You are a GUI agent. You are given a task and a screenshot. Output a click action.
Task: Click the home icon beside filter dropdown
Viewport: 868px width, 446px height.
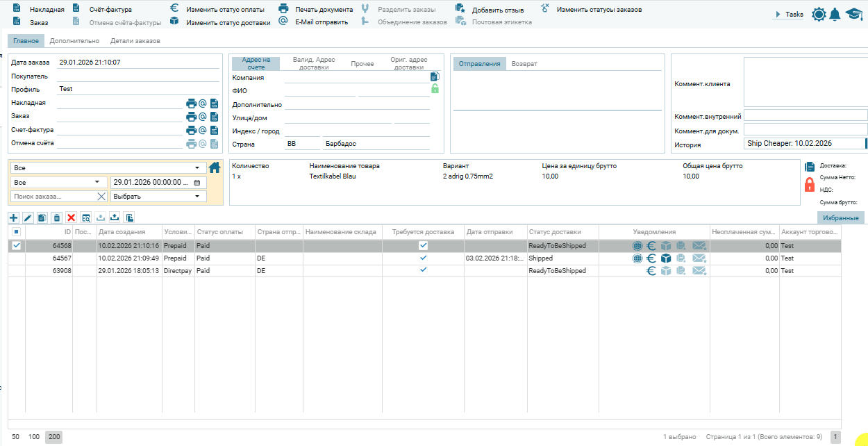[x=215, y=167]
